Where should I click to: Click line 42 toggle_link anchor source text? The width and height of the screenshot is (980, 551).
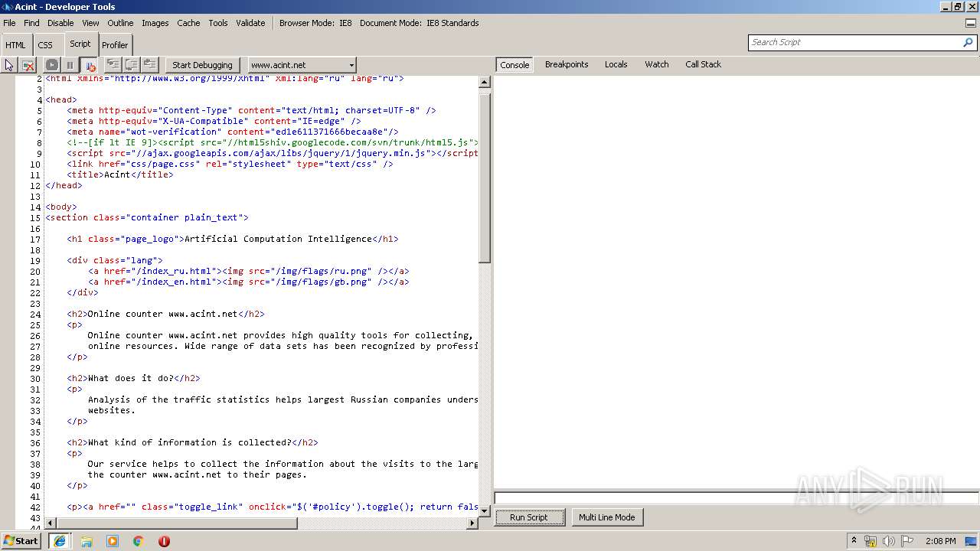tap(273, 507)
